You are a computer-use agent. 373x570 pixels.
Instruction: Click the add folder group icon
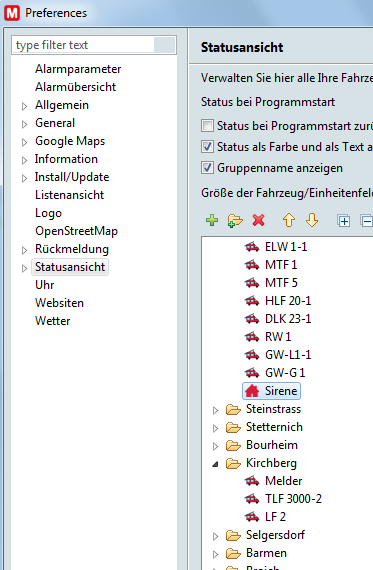(235, 220)
